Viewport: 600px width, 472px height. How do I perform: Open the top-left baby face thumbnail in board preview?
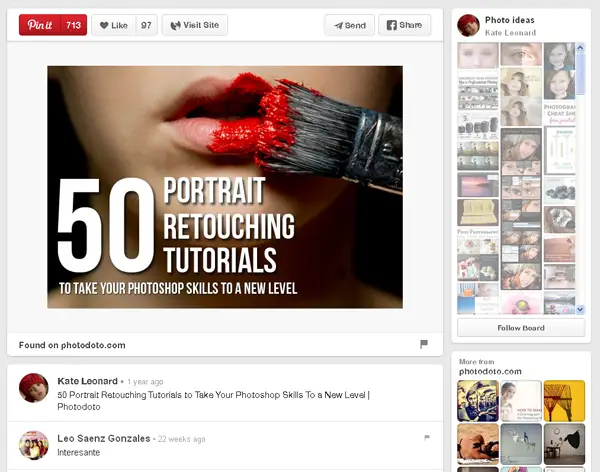click(x=478, y=56)
